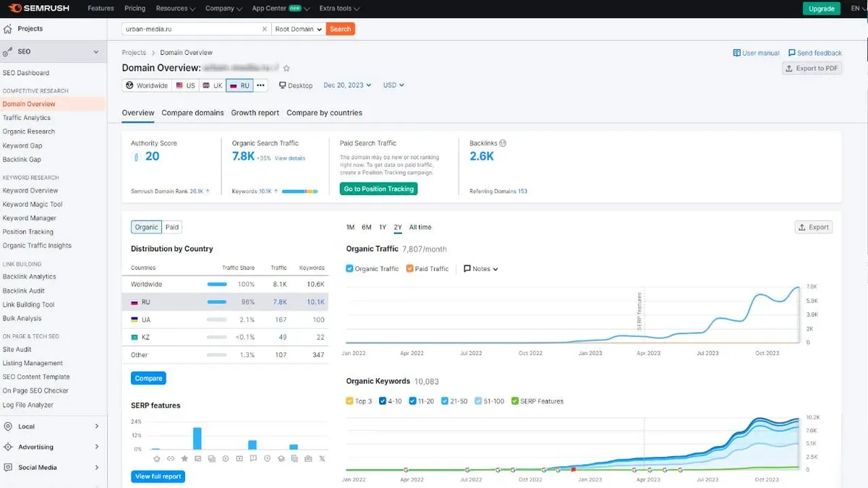
Task: Click the SERP features marker on traffic chart
Action: [639, 311]
